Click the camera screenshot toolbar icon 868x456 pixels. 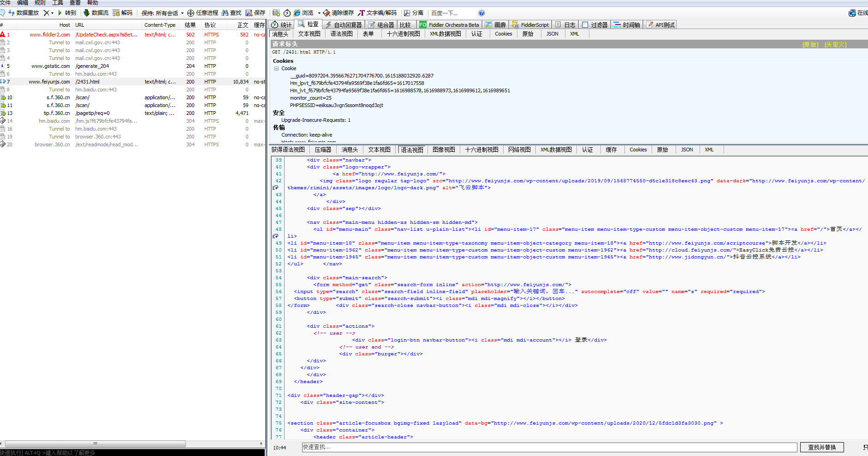[x=276, y=13]
